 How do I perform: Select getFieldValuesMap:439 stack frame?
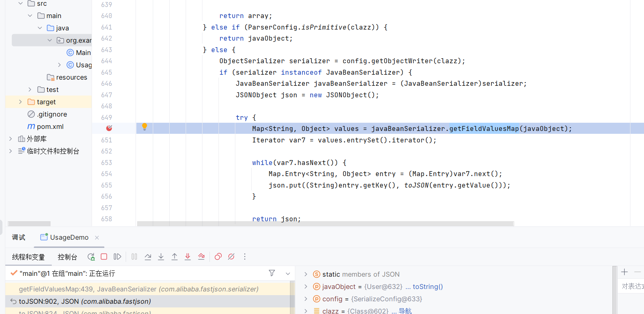point(148,289)
